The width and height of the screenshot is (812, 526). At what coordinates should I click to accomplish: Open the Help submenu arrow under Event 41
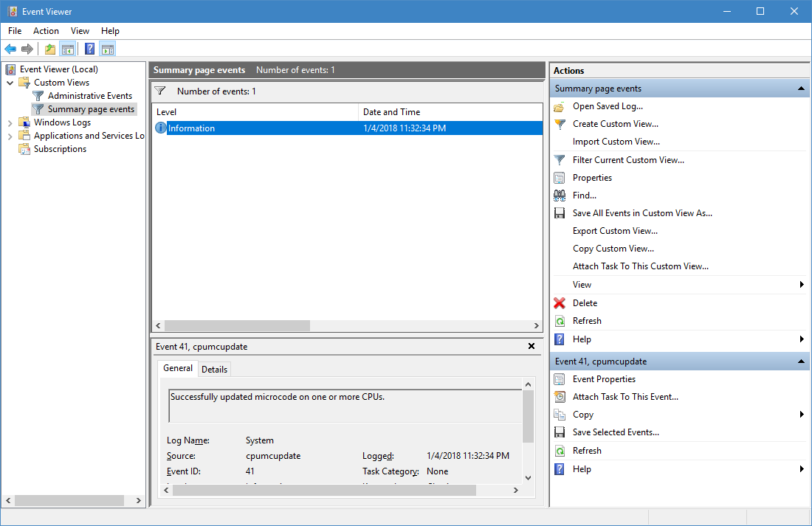coord(802,470)
